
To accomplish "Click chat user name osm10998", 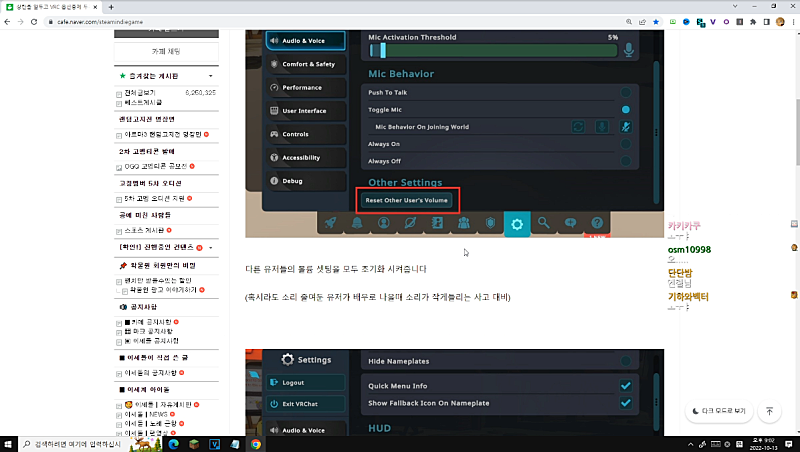I will pyautogui.click(x=689, y=249).
